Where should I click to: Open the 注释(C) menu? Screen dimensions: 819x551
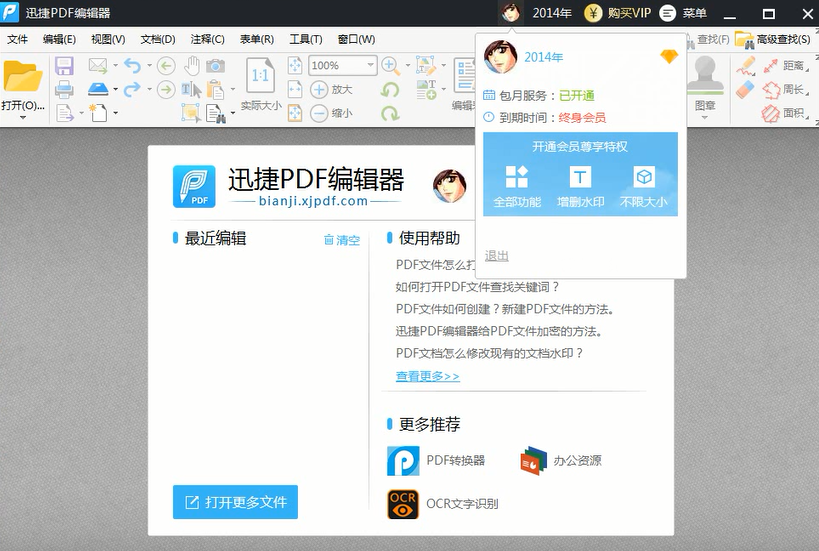(x=207, y=39)
